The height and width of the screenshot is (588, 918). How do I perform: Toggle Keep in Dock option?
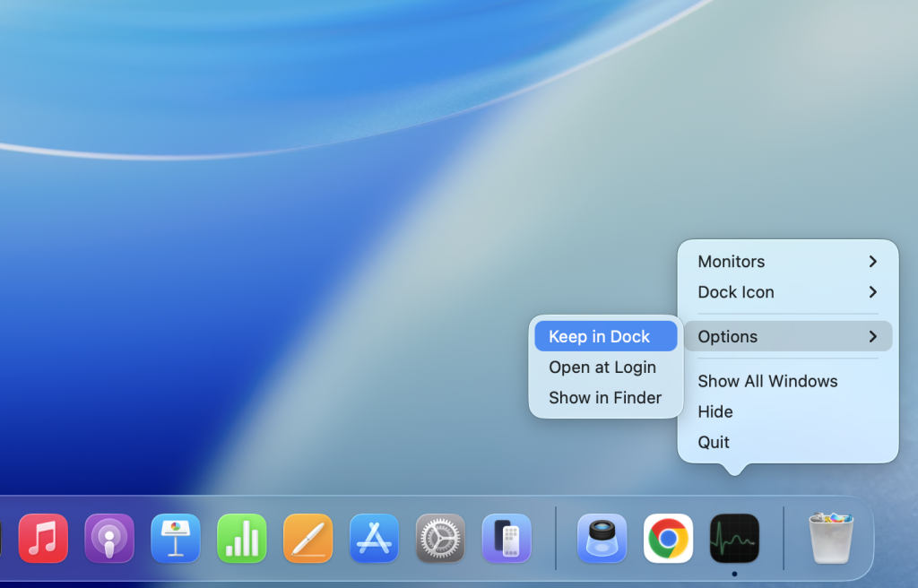pyautogui.click(x=606, y=336)
